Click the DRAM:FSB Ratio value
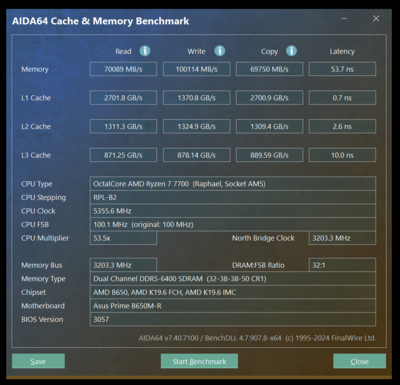The image size is (400, 385). (342, 265)
